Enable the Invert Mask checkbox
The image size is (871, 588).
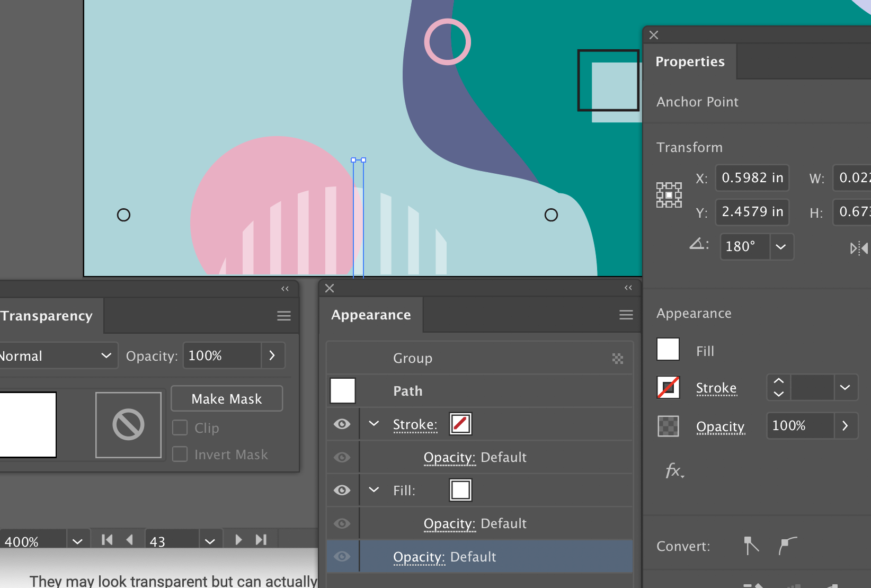(180, 454)
